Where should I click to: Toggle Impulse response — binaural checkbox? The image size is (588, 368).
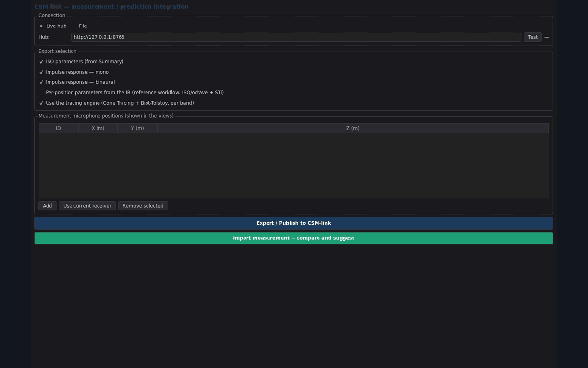coord(77,82)
